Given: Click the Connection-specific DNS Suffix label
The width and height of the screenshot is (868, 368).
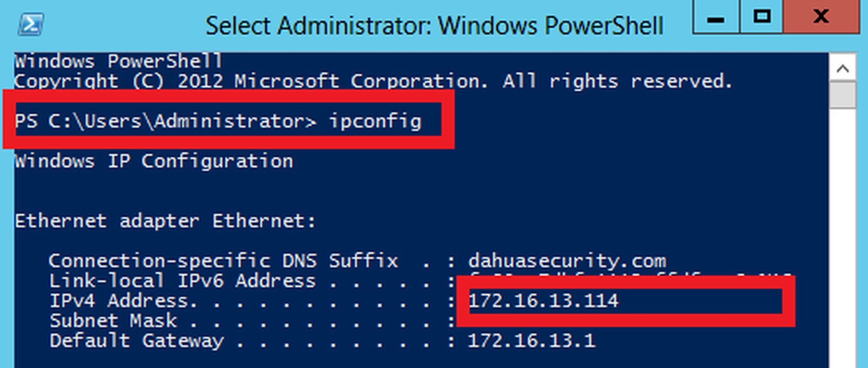Looking at the screenshot, I should tap(223, 261).
